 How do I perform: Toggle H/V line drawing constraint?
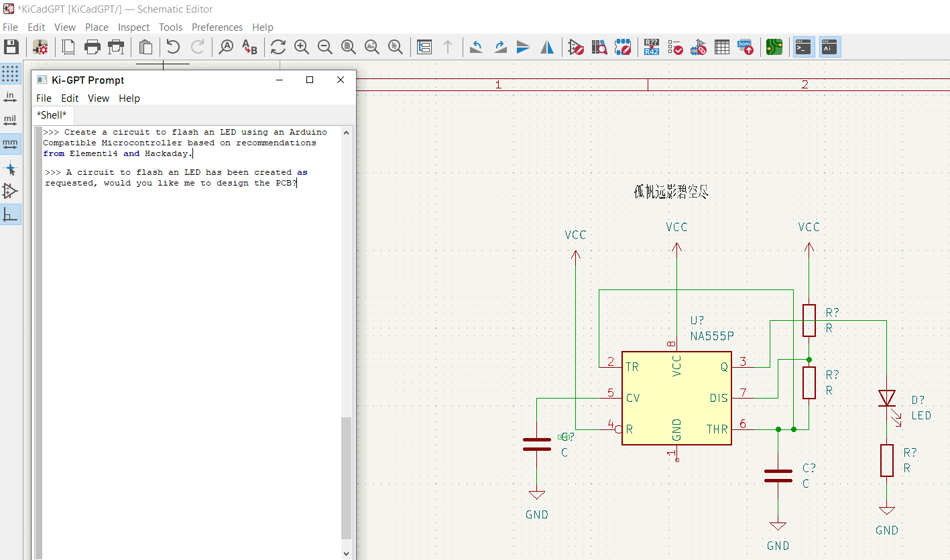10,214
